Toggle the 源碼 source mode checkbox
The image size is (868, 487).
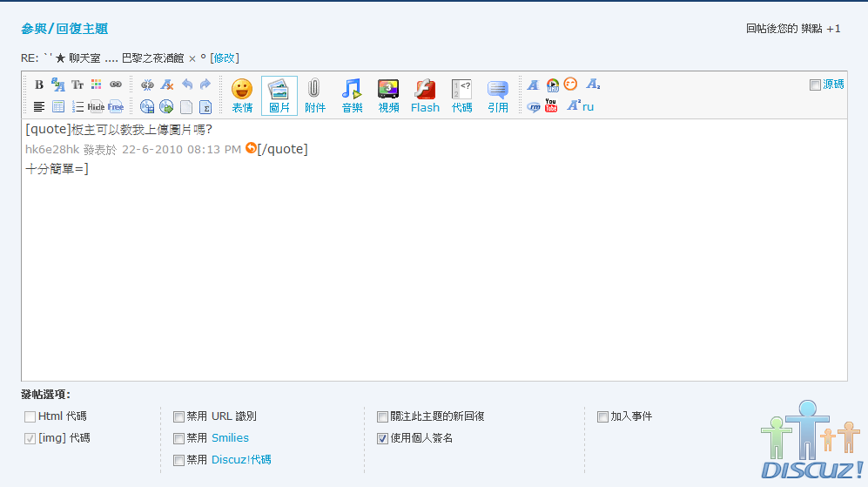coord(815,85)
